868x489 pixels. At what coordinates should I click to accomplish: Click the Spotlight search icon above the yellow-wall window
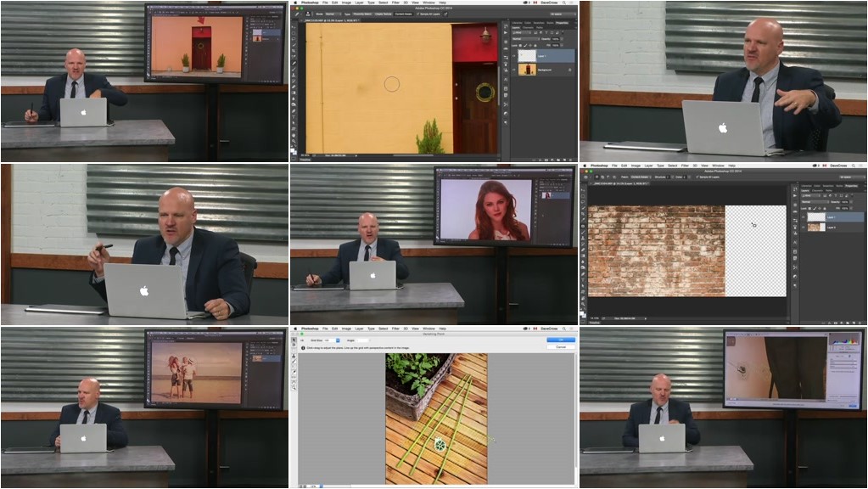click(564, 3)
